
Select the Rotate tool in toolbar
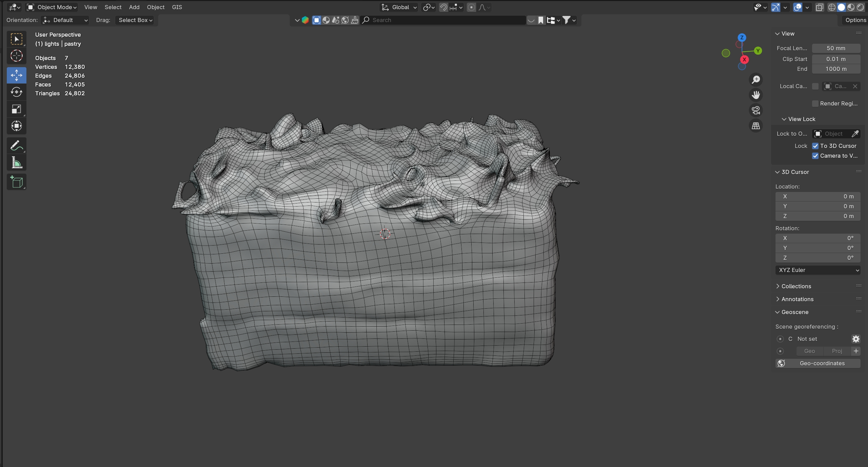coord(16,92)
